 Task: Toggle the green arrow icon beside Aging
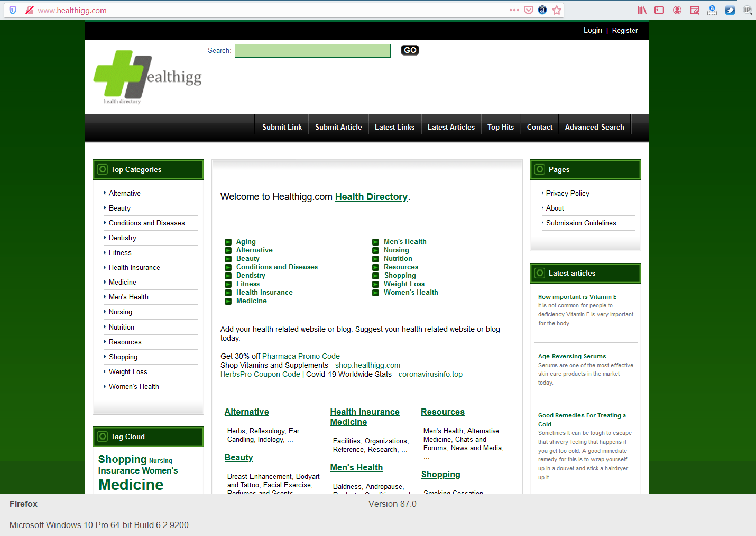(228, 242)
